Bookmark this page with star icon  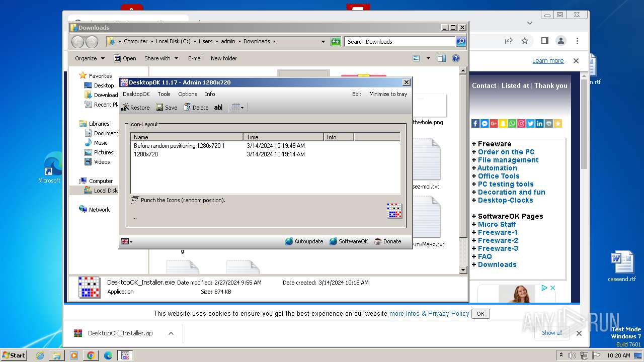[x=525, y=41]
